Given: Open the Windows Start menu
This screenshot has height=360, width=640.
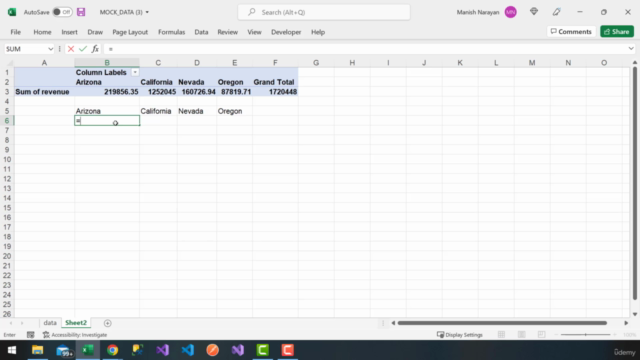Looking at the screenshot, I should (12, 350).
